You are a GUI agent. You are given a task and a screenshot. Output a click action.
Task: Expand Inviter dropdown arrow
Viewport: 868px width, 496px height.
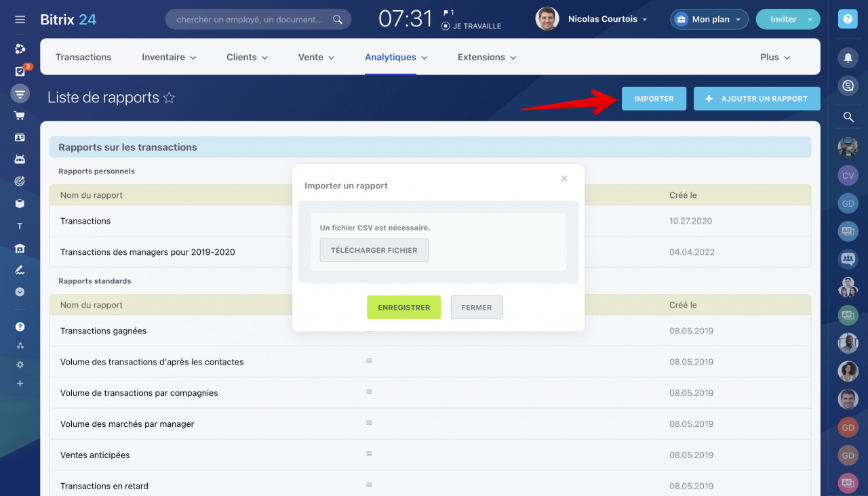coord(810,20)
